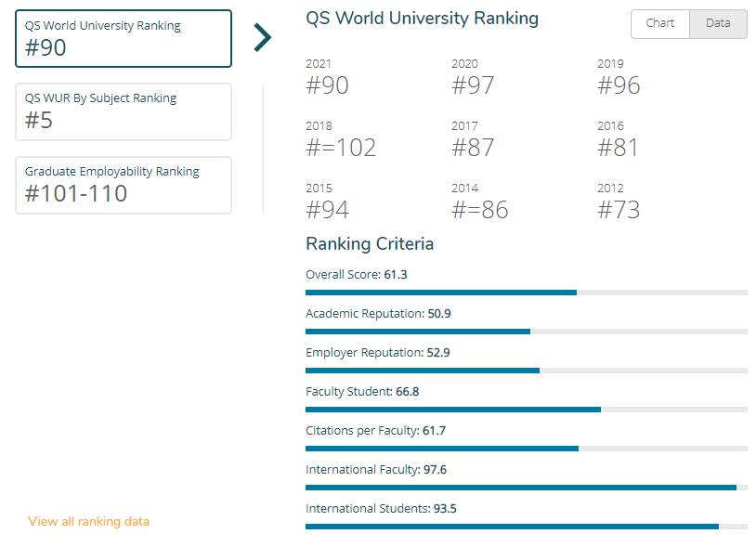Switch to the Data view toggle

tap(718, 23)
